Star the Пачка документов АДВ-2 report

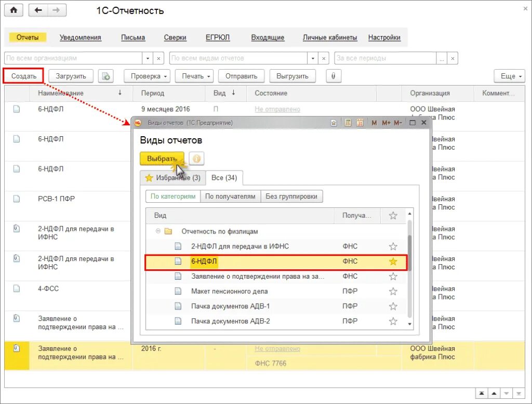point(393,321)
